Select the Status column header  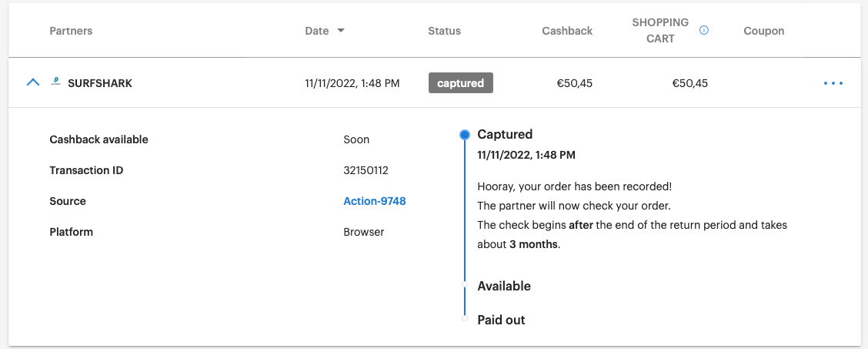444,31
